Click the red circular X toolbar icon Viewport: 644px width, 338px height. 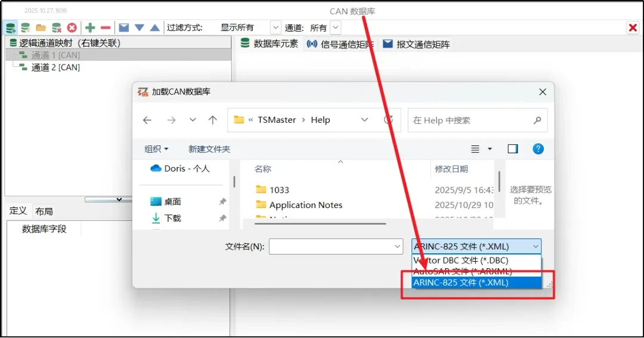tap(72, 27)
